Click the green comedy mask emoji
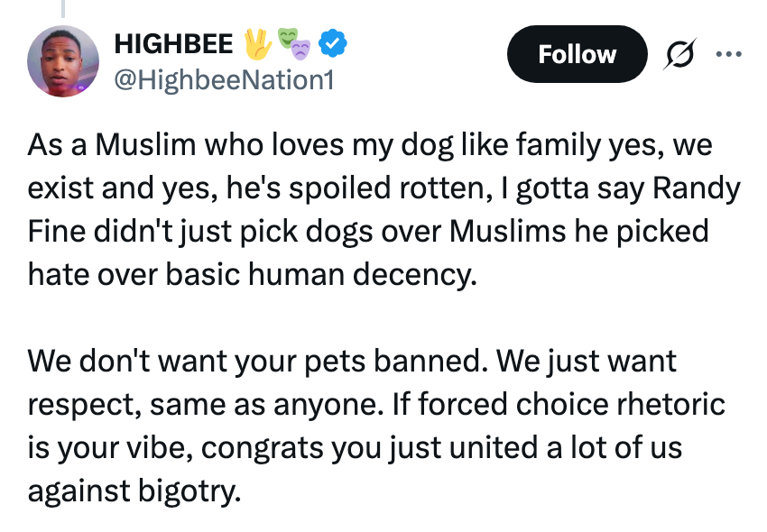The width and height of the screenshot is (767, 532). point(285,38)
